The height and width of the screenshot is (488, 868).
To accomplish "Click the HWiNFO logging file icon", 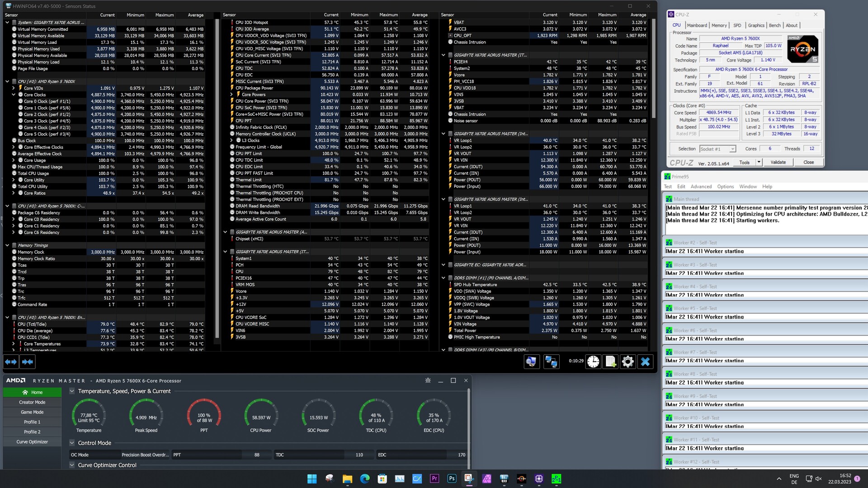I will [x=610, y=362].
